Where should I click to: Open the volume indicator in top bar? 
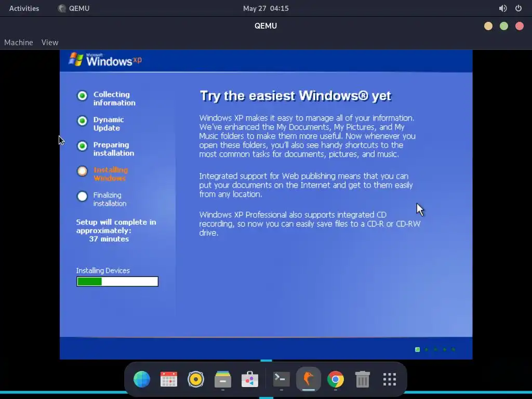[x=503, y=8]
